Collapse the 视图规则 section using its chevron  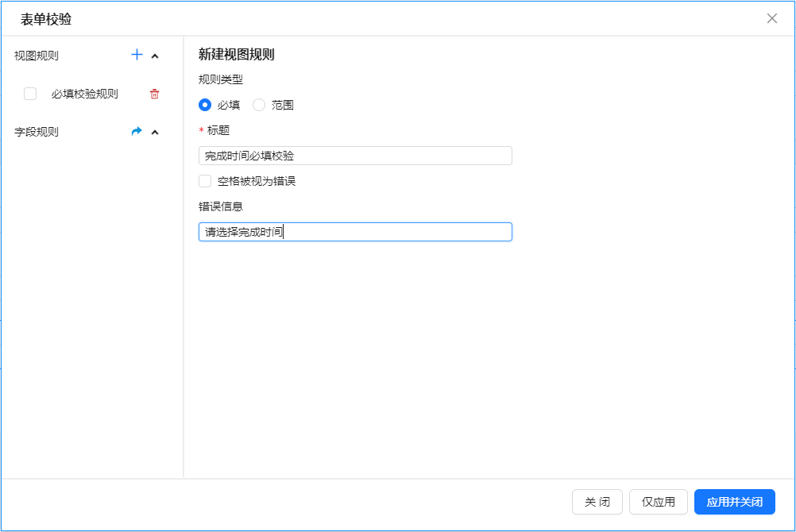155,56
